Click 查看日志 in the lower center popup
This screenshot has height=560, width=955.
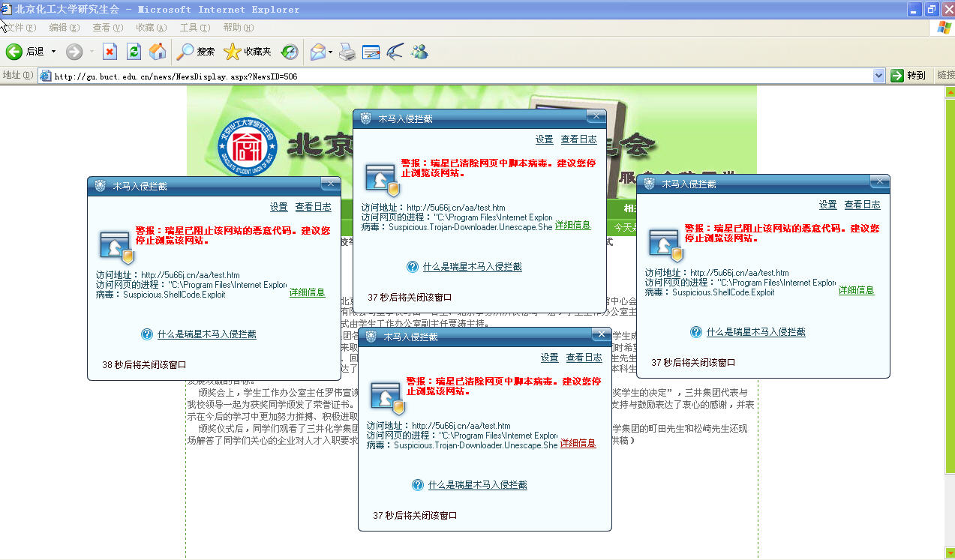click(x=584, y=358)
